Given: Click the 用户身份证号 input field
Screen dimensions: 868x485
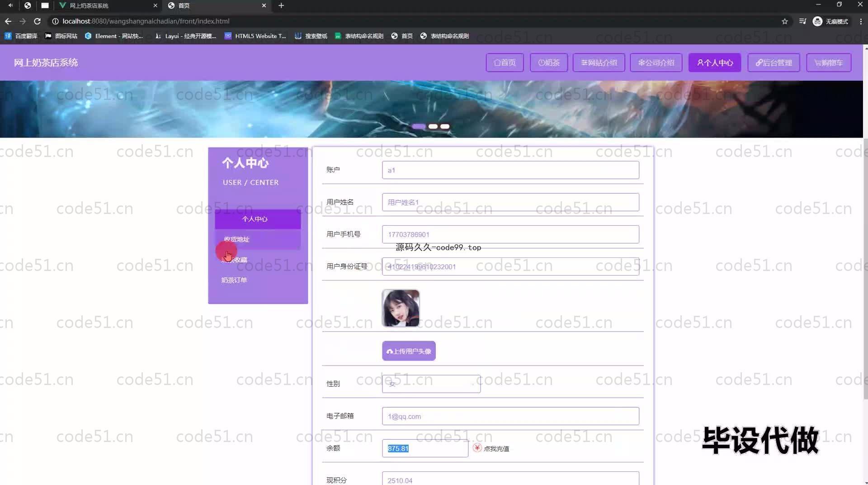Looking at the screenshot, I should point(510,266).
